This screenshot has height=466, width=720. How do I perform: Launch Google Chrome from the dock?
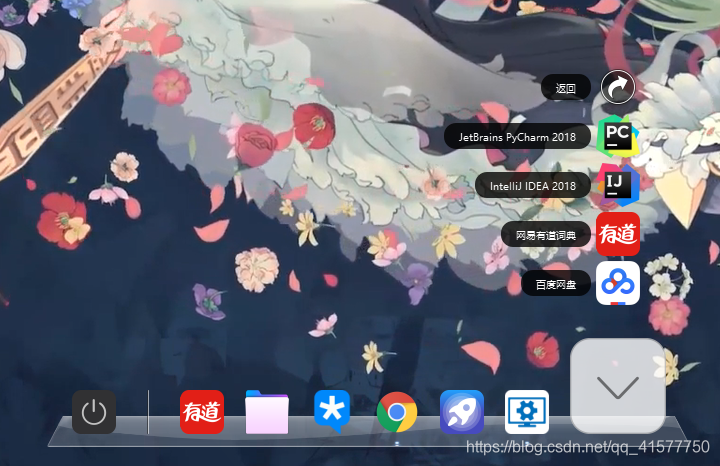pyautogui.click(x=397, y=412)
